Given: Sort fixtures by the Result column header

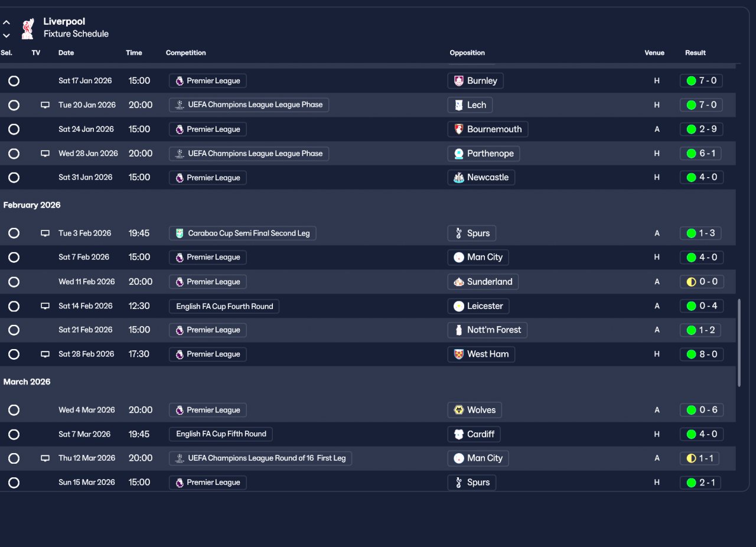Looking at the screenshot, I should click(695, 53).
